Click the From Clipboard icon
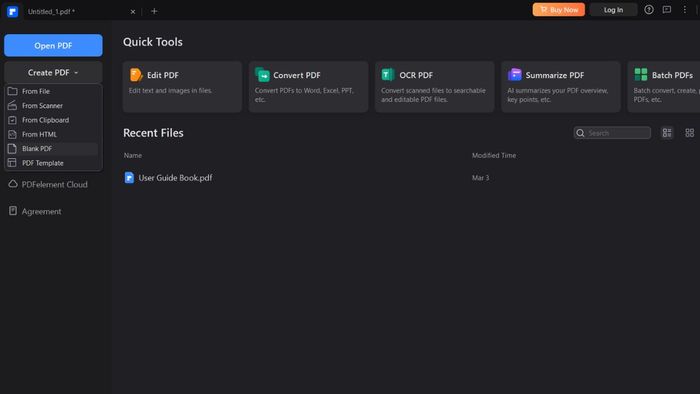700x394 pixels. click(x=12, y=120)
